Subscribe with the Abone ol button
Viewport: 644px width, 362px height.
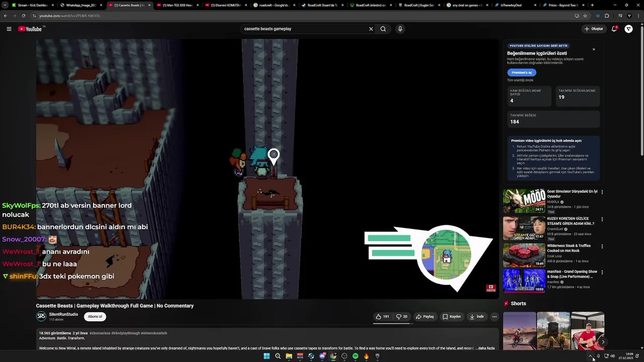click(x=95, y=317)
